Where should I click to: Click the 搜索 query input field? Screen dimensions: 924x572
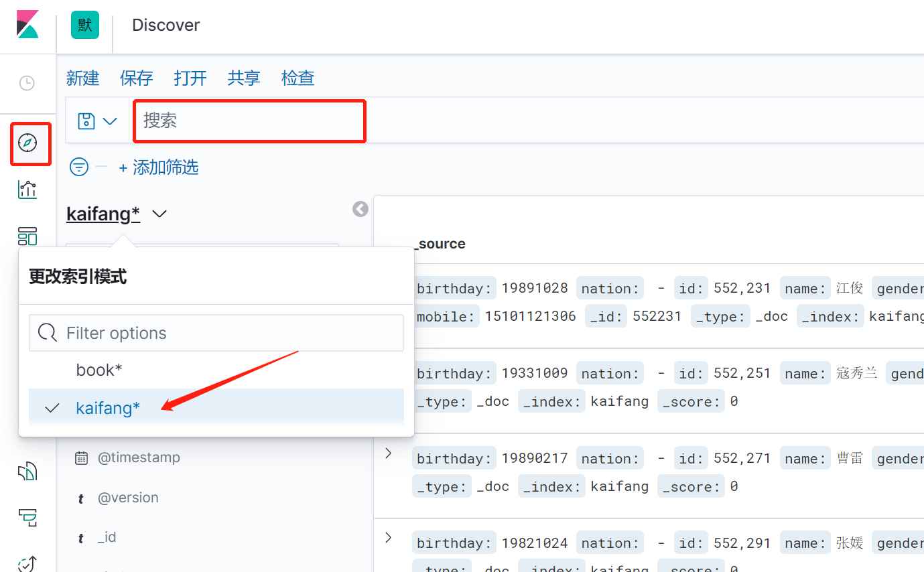click(x=249, y=121)
